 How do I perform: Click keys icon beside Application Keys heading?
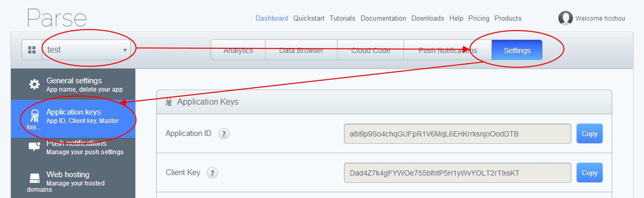pos(169,102)
